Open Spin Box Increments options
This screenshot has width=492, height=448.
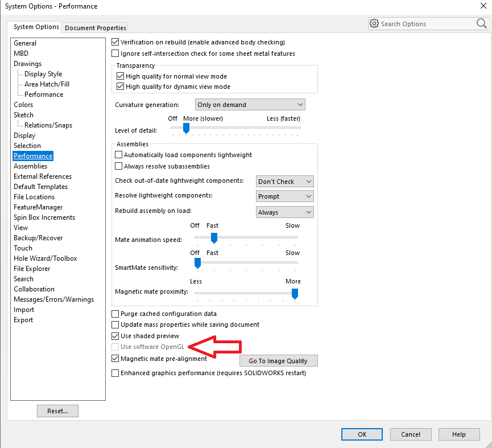44,217
